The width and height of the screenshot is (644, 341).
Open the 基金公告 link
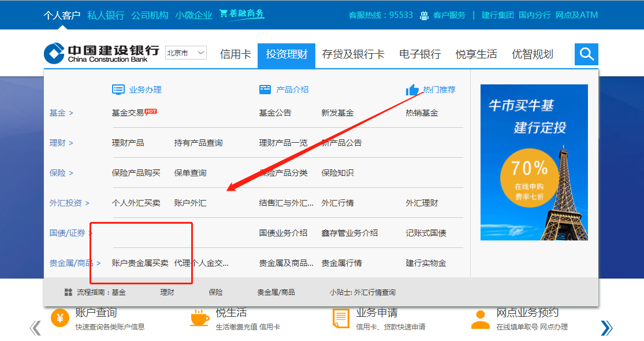click(275, 113)
